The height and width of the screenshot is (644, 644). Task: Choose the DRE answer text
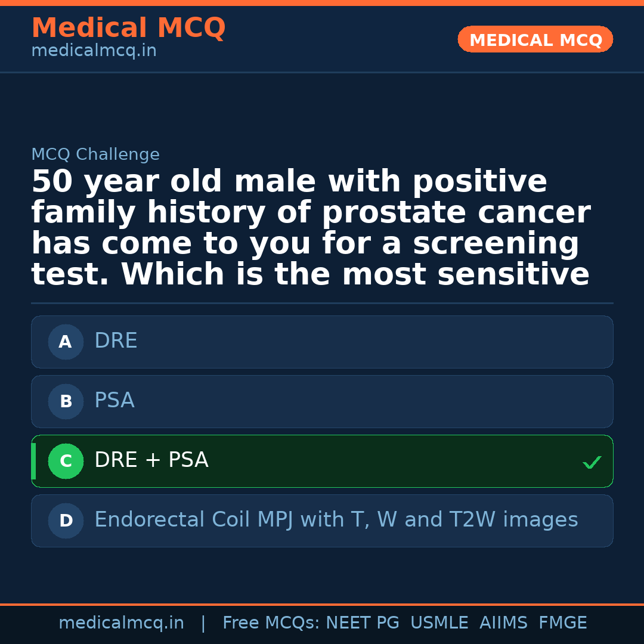(x=116, y=341)
